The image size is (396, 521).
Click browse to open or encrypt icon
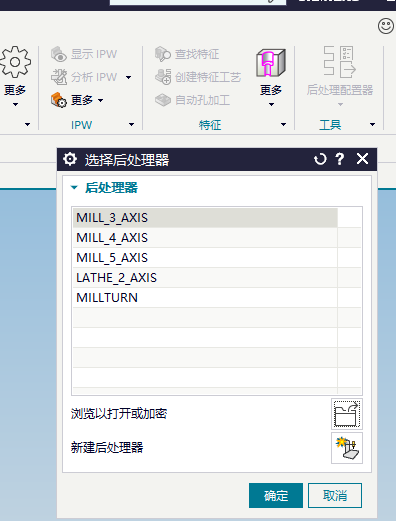coord(347,414)
